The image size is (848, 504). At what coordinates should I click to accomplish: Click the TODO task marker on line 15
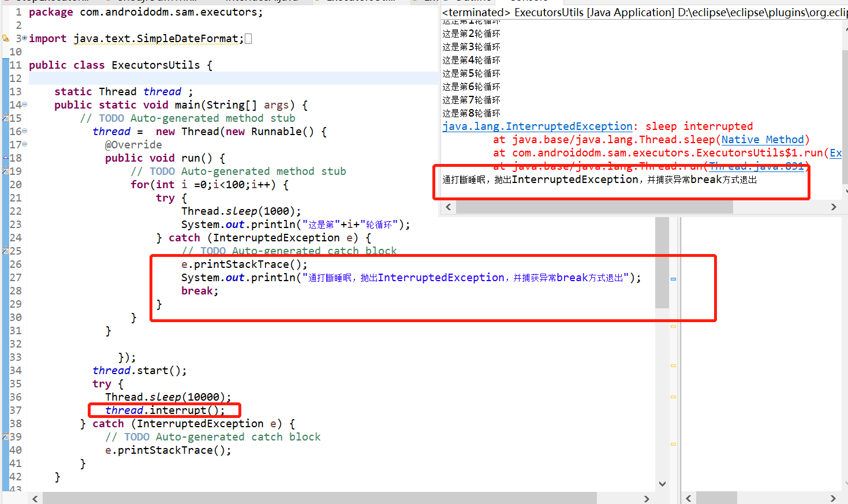(x=5, y=118)
